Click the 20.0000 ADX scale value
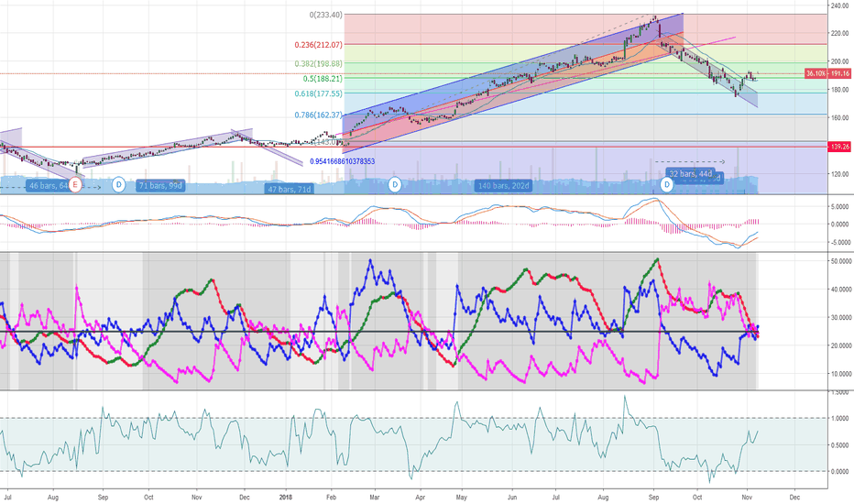Screen dimensions: 854x504 pos(839,345)
